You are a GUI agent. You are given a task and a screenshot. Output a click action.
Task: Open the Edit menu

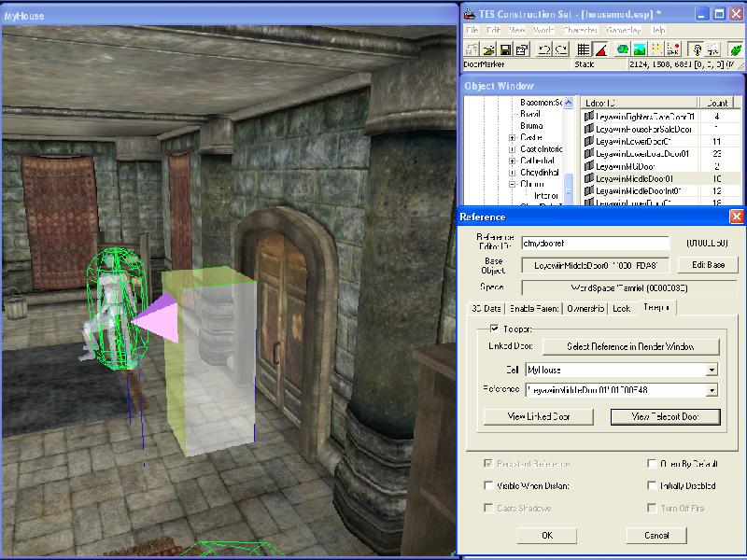494,30
